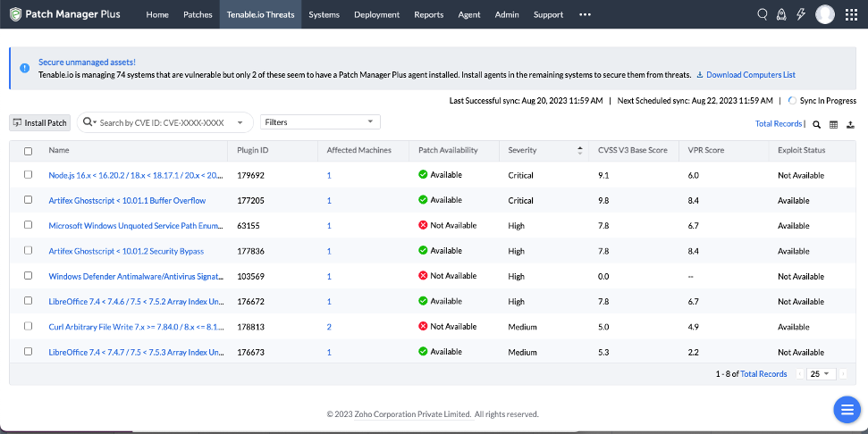Open the lightning bolt quick actions icon
868x434 pixels.
800,14
